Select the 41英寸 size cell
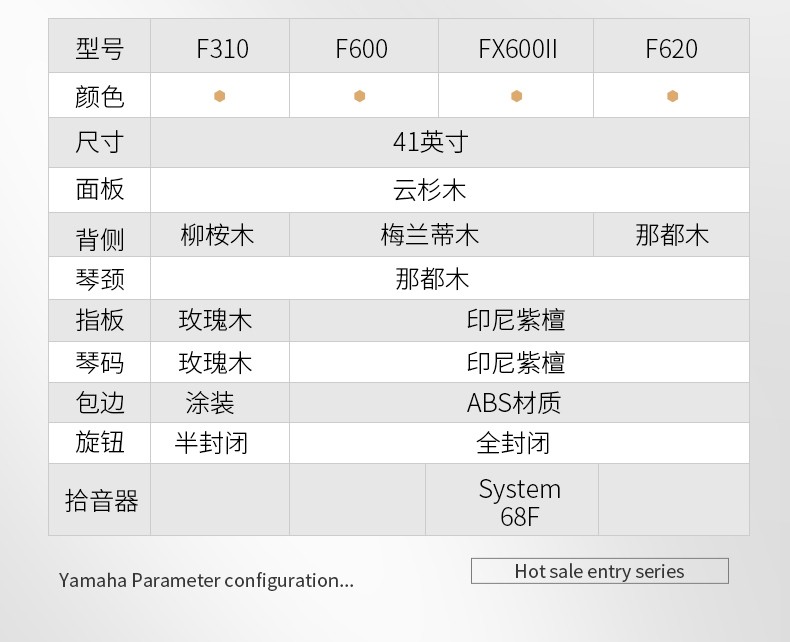Viewport: 790px width, 642px height. (x=430, y=142)
